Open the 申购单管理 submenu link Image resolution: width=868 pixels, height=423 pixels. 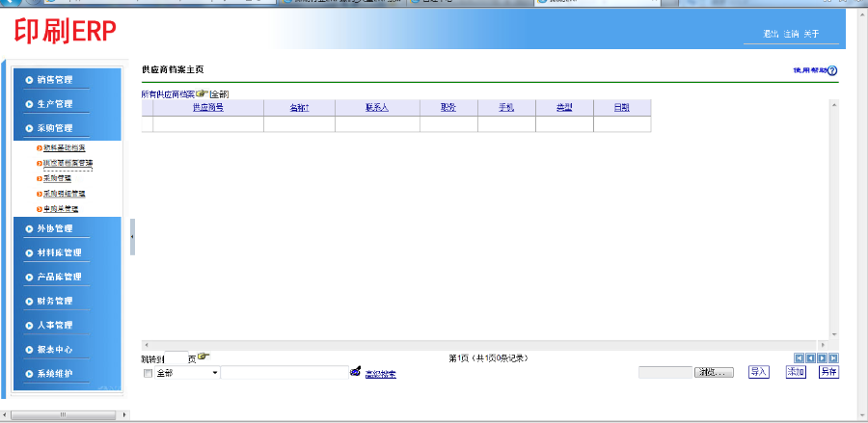61,209
